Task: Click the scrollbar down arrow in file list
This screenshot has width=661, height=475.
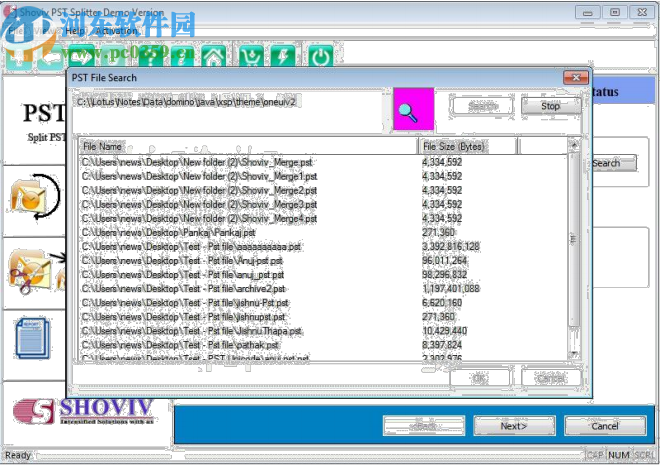Action: (x=574, y=354)
